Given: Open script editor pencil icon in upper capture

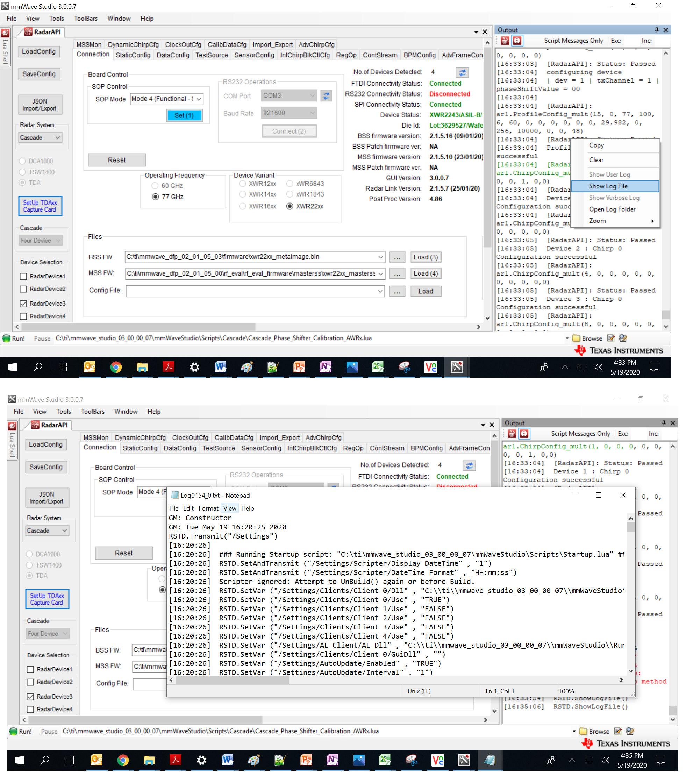Looking at the screenshot, I should (x=611, y=338).
